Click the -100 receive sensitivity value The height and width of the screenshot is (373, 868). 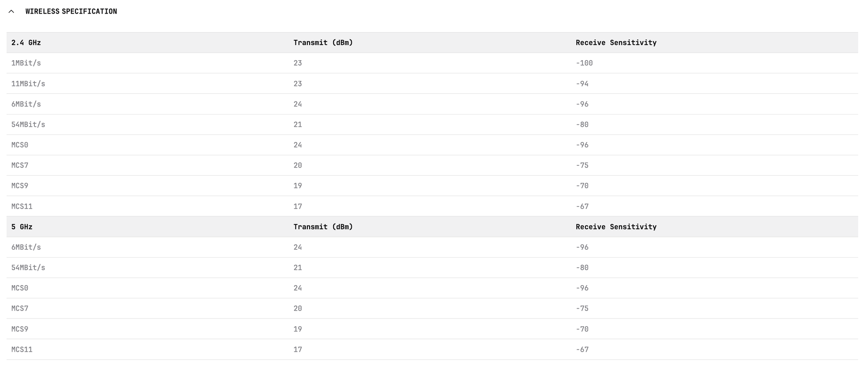click(x=584, y=63)
